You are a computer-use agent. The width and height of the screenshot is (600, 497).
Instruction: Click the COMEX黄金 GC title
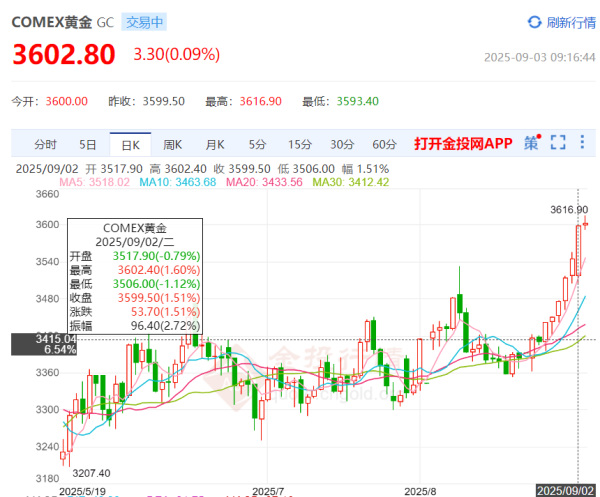(x=63, y=22)
